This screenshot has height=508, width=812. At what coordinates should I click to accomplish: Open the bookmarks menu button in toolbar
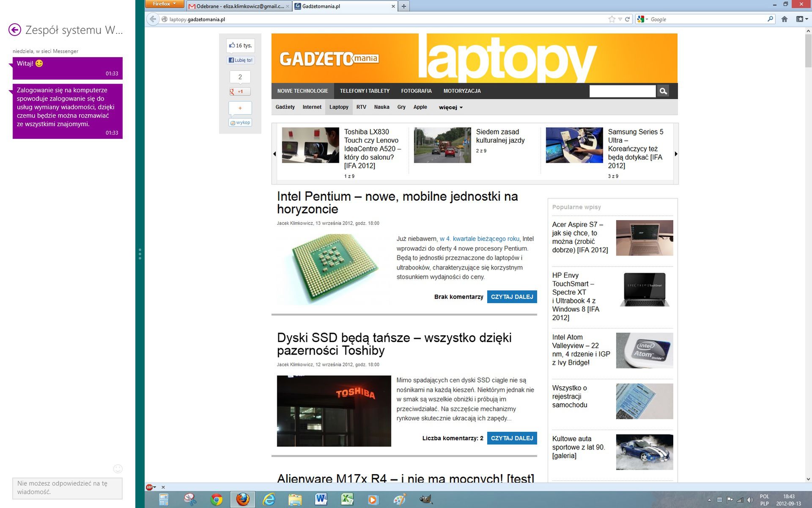coord(802,19)
